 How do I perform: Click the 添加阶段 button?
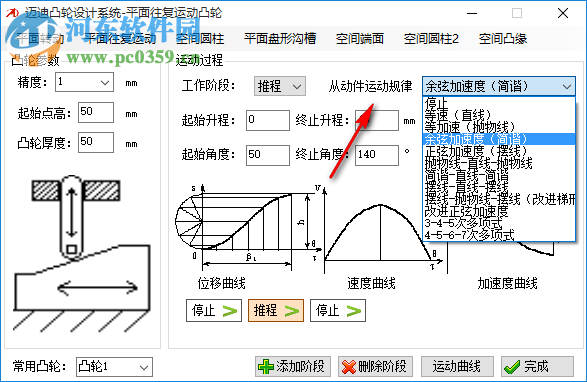[x=293, y=366]
